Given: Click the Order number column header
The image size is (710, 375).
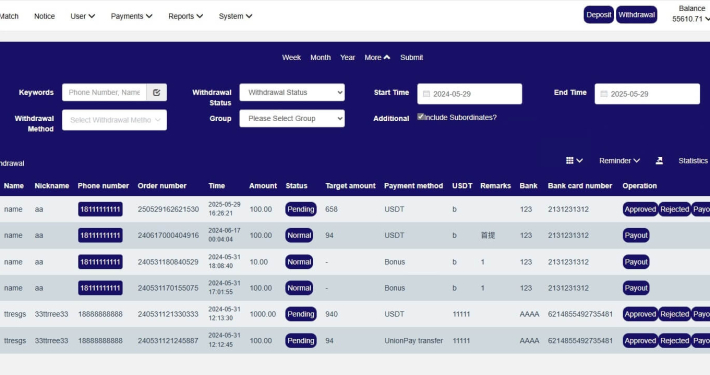Looking at the screenshot, I should tap(162, 186).
